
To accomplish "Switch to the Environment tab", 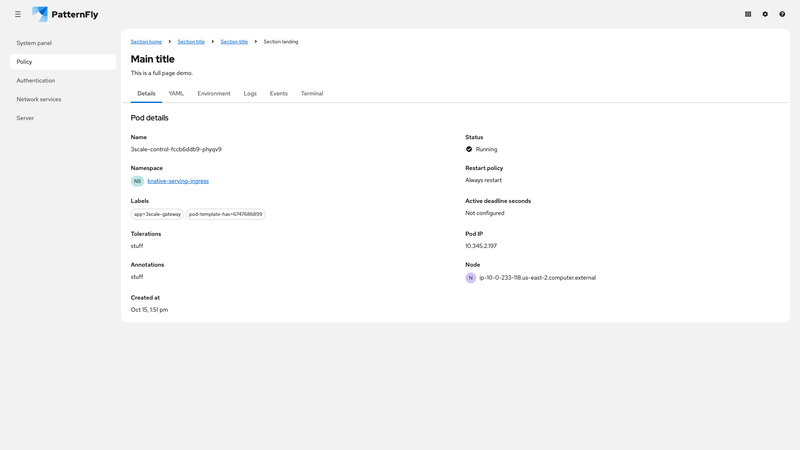I will pyautogui.click(x=214, y=93).
